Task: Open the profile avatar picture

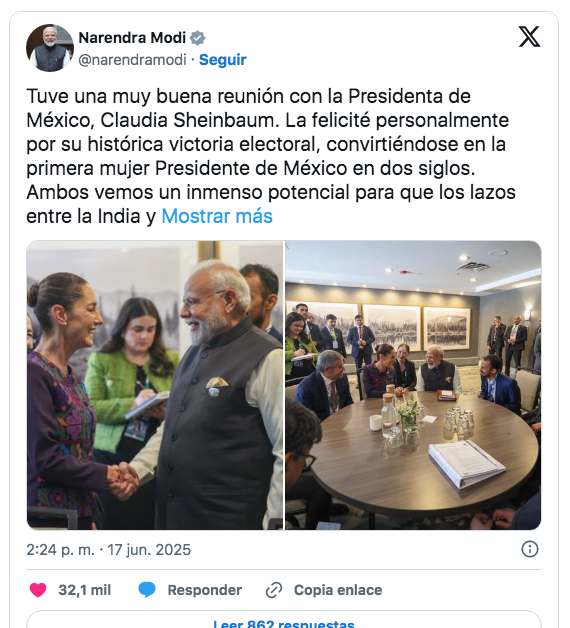Action: [x=50, y=48]
